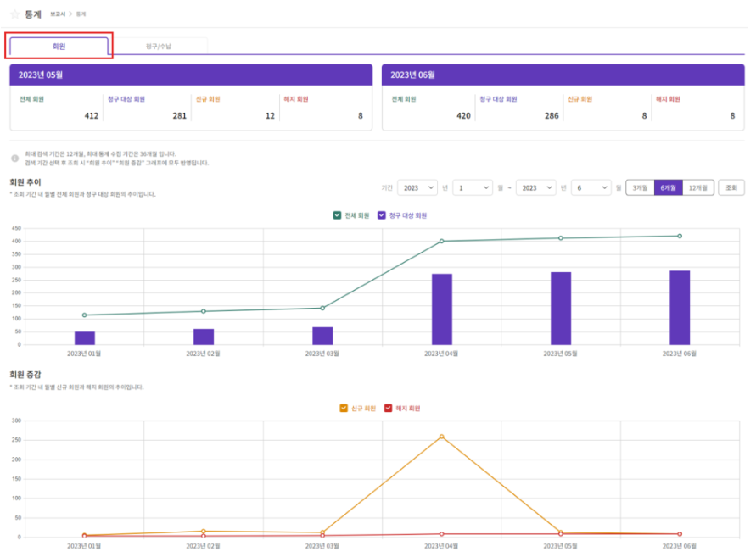
Task: Click the 2023년 03월 point on 전체 회원 line
Action: coord(322,308)
